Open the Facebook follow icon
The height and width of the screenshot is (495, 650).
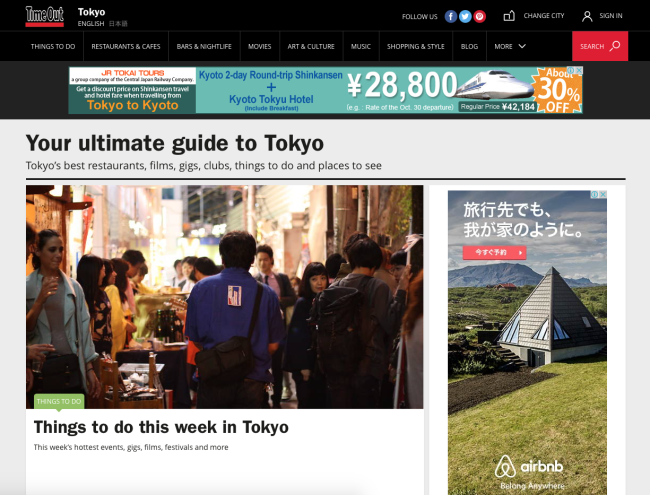(x=451, y=16)
